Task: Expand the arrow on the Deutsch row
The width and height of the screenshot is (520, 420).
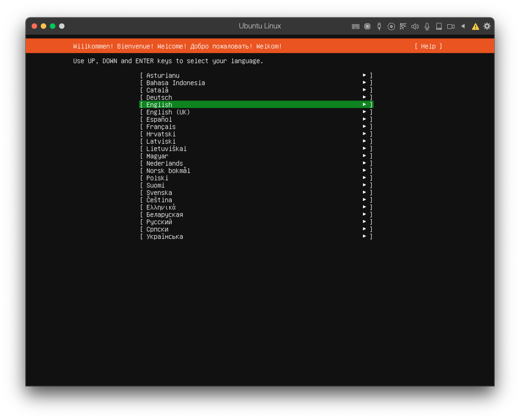Action: tap(364, 97)
